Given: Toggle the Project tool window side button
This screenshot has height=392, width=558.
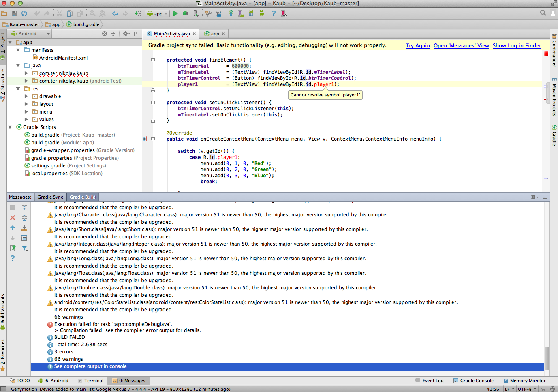Looking at the screenshot, I should click(x=3, y=46).
